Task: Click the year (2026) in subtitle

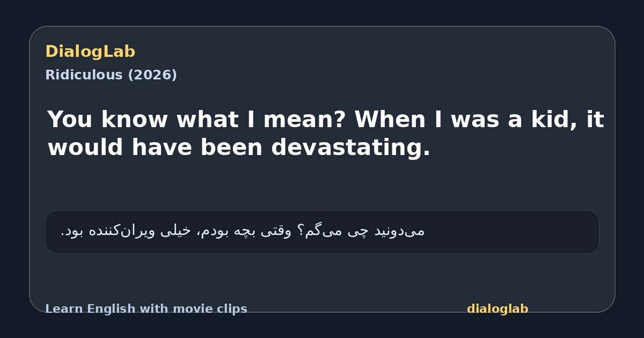Action: pos(152,75)
